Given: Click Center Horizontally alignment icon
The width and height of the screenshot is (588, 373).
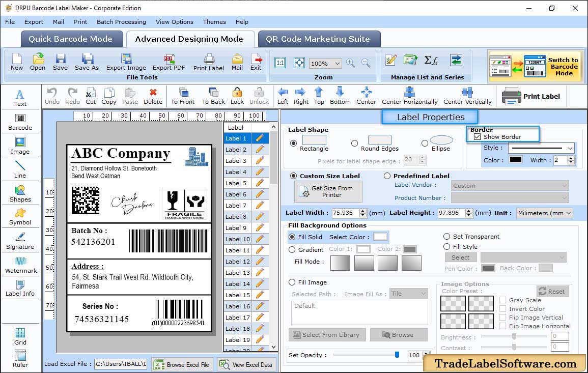Looking at the screenshot, I should [409, 96].
